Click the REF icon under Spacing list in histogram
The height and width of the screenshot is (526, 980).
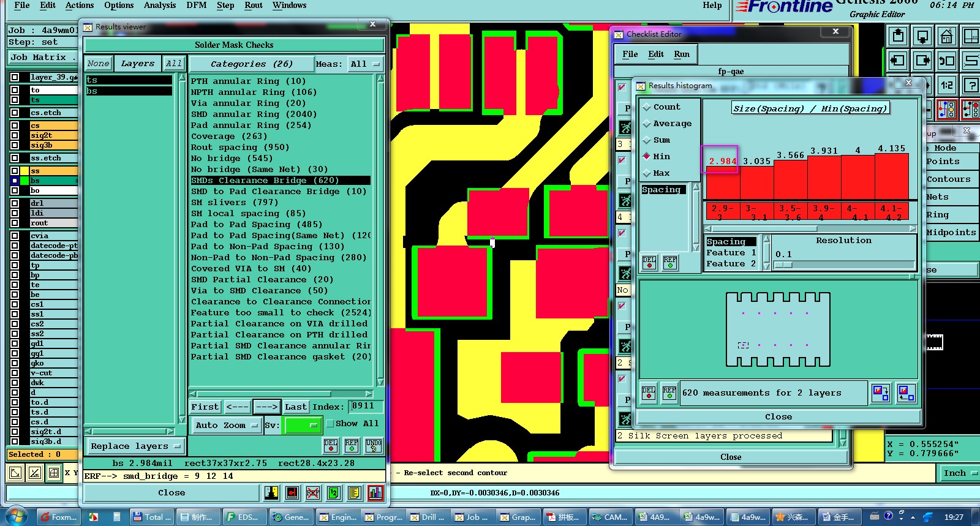coord(670,263)
